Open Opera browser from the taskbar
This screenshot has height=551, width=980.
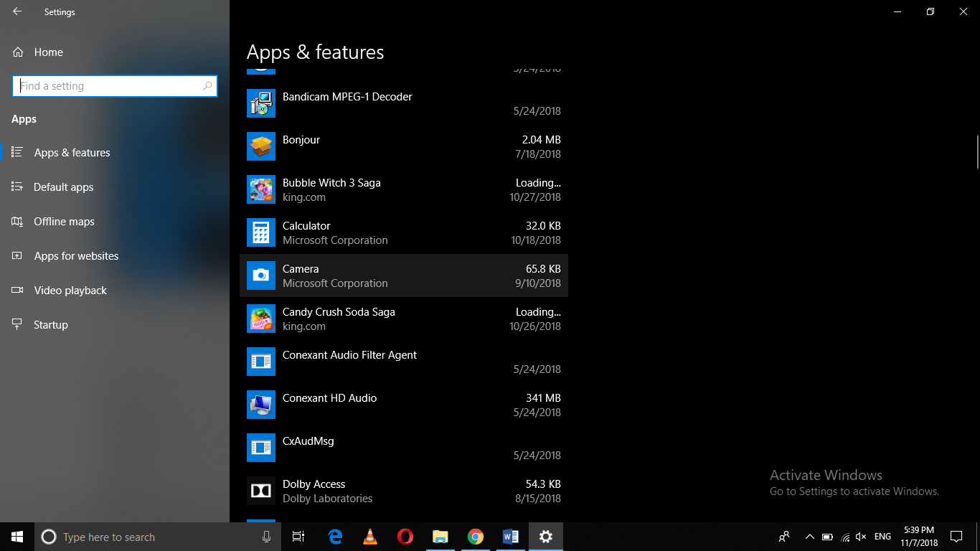click(x=405, y=537)
